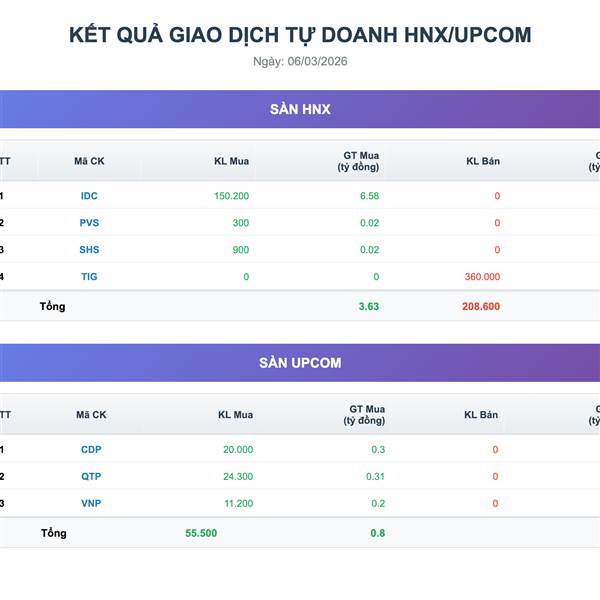
Task: Open the PVS stock code link
Action: tap(89, 223)
